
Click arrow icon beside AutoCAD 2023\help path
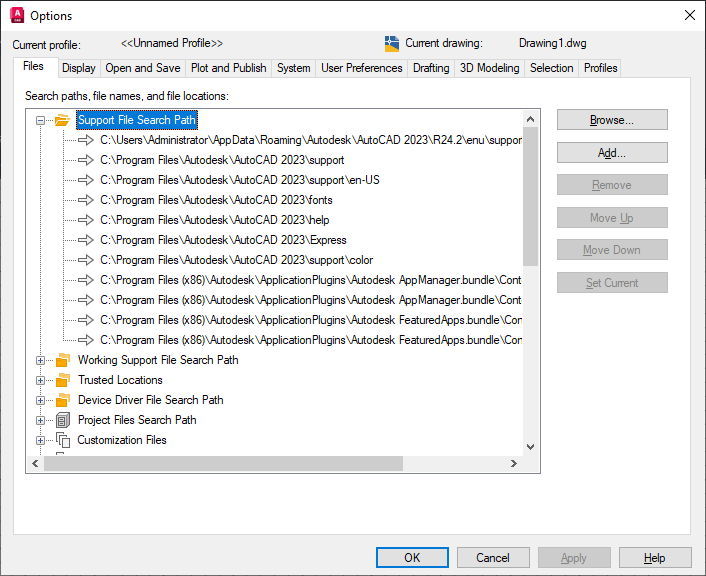tap(86, 220)
